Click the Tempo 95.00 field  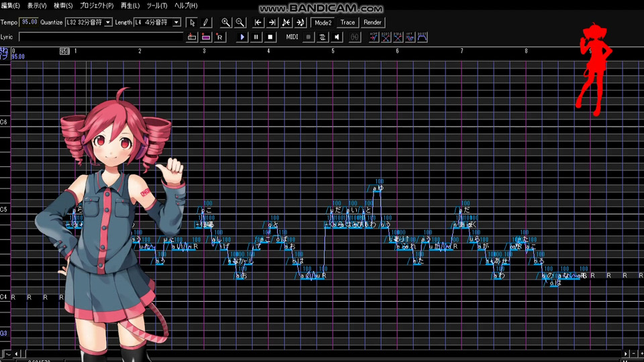click(29, 22)
